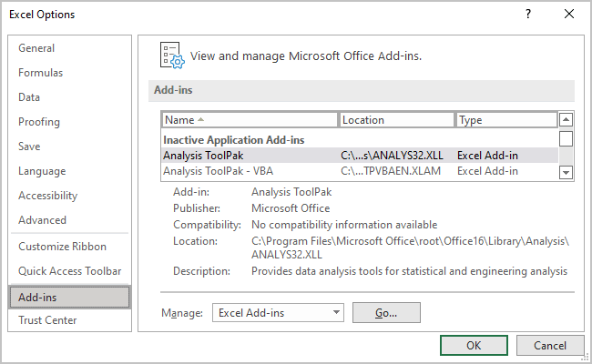Click the Cancel button
Viewport: 592px width, 364px height.
point(550,346)
